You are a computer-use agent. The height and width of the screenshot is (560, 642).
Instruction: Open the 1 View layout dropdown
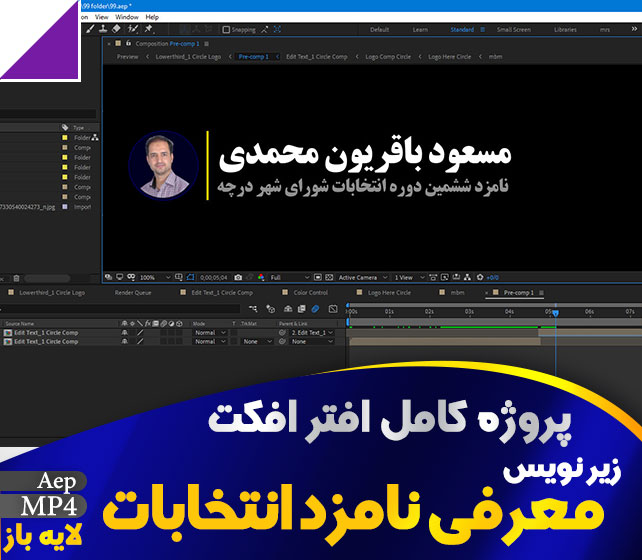coord(409,278)
